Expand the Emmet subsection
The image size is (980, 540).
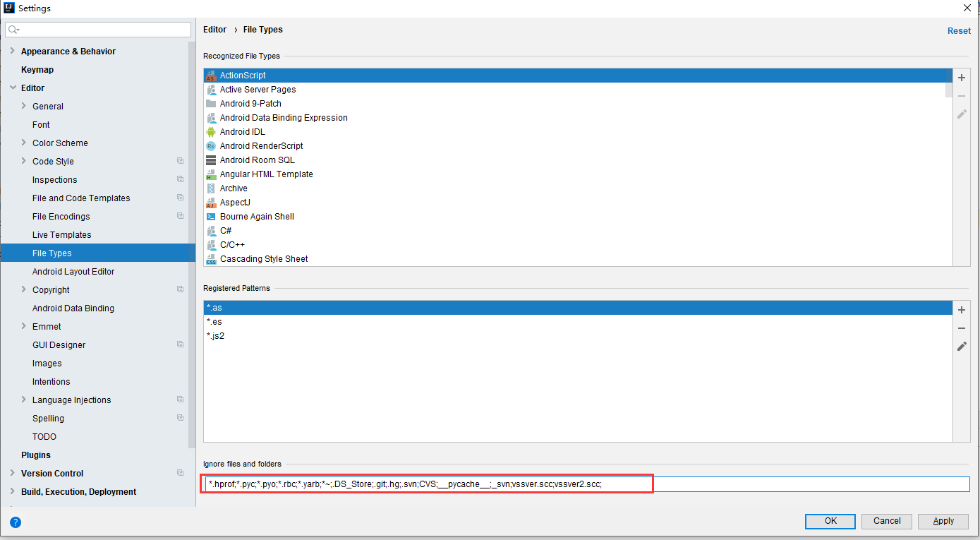[x=24, y=326]
